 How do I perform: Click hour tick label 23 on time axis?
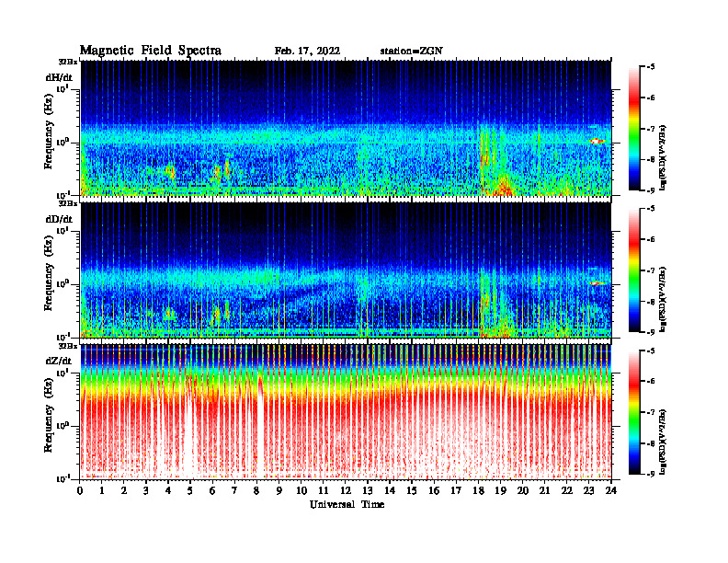click(x=588, y=491)
